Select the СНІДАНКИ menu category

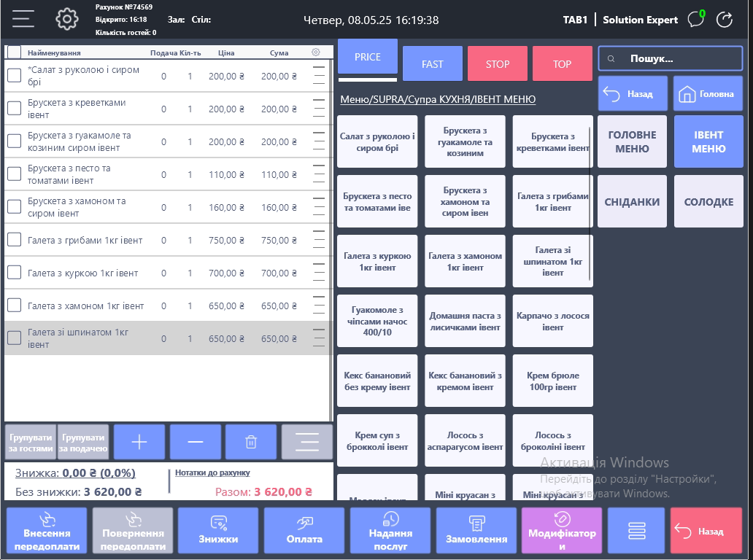click(x=632, y=202)
